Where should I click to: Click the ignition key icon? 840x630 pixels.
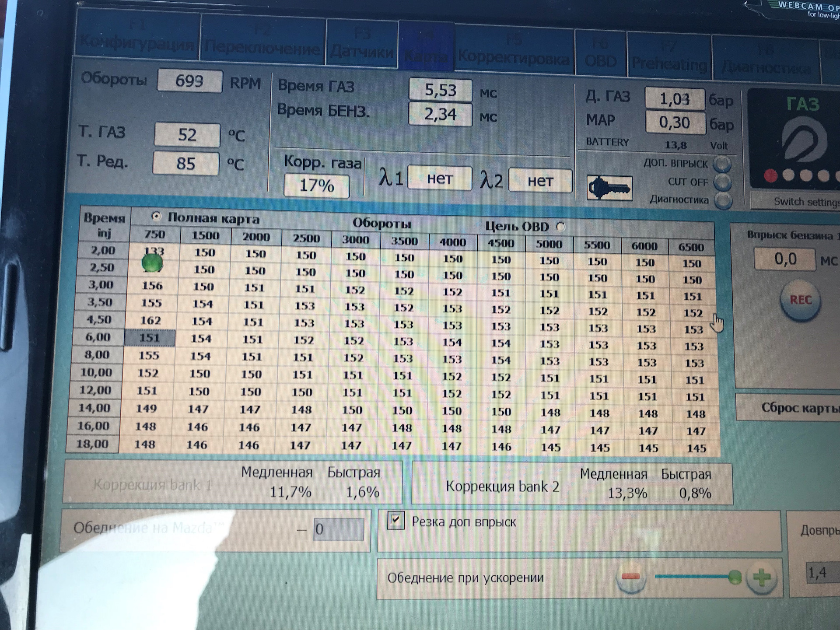[x=609, y=188]
